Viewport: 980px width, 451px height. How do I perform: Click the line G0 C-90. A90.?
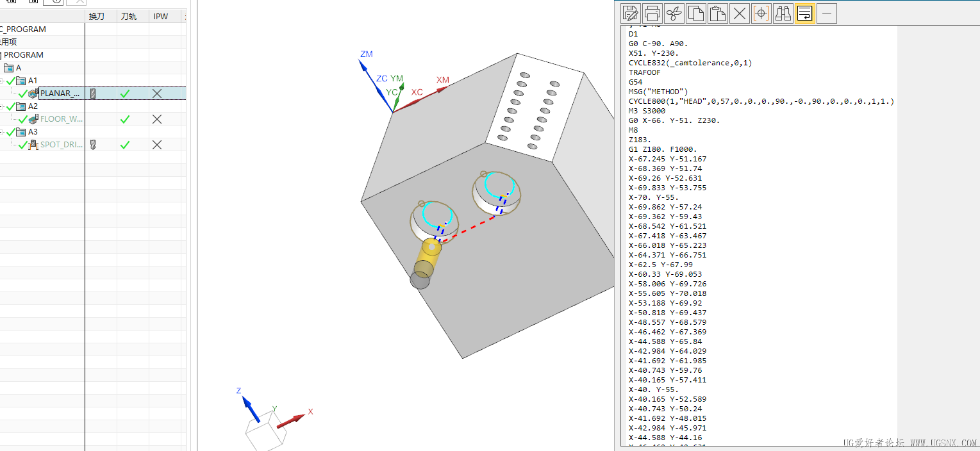pos(658,44)
